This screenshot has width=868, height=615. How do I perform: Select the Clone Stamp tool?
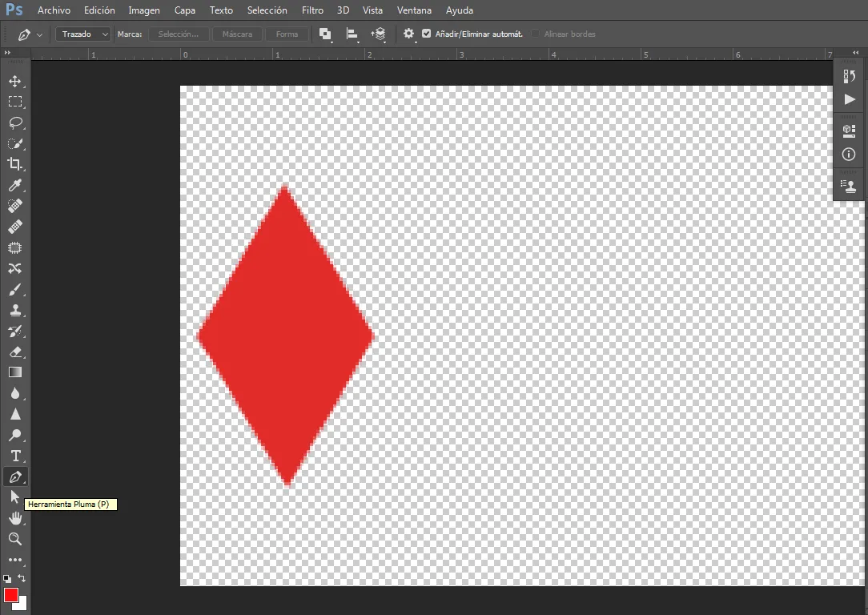tap(15, 311)
